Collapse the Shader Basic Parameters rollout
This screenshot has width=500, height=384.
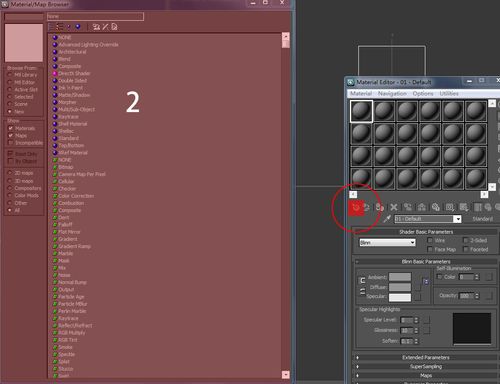click(x=426, y=232)
